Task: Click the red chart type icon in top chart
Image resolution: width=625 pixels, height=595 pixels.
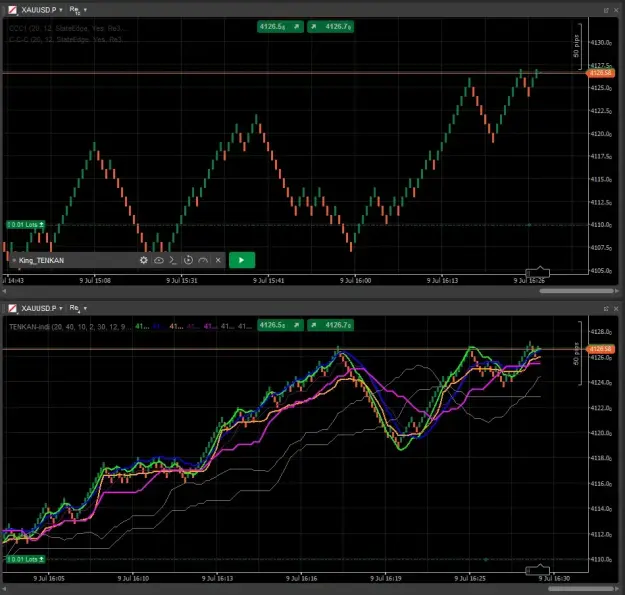Action: point(13,10)
